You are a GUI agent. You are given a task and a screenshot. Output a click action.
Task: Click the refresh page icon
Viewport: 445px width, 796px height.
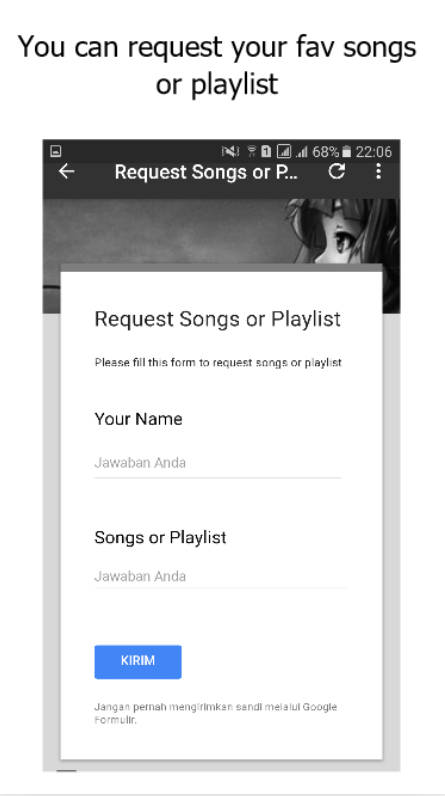[336, 171]
